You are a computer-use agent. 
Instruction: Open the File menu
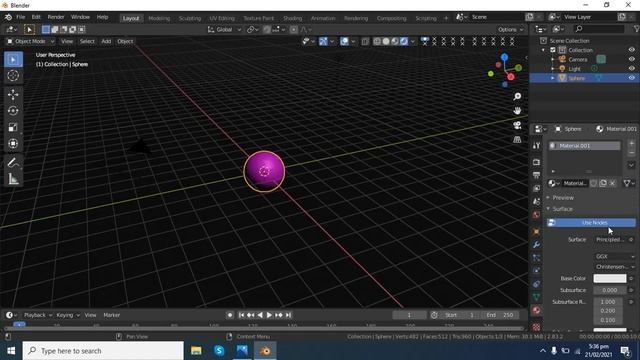coord(20,17)
